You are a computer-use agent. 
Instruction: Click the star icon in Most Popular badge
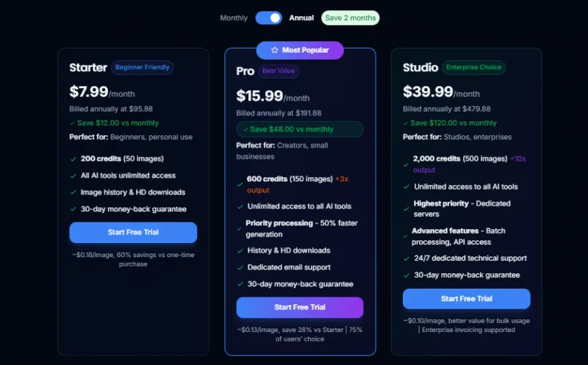pos(274,50)
